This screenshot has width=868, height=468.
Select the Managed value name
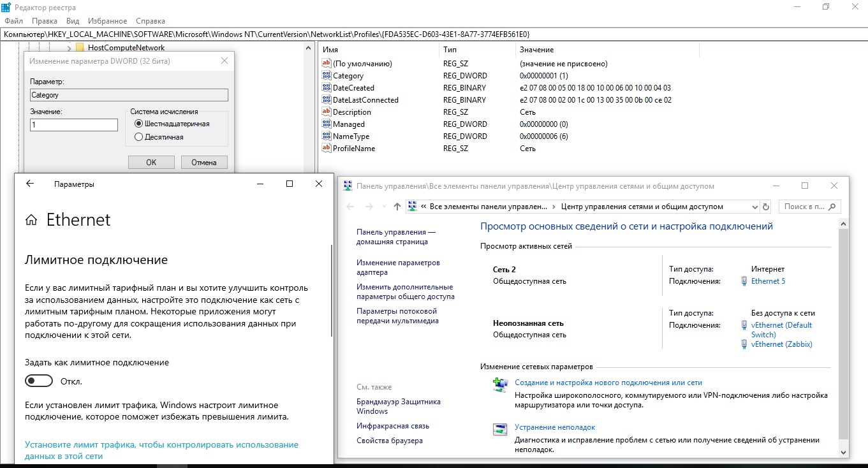pos(349,124)
